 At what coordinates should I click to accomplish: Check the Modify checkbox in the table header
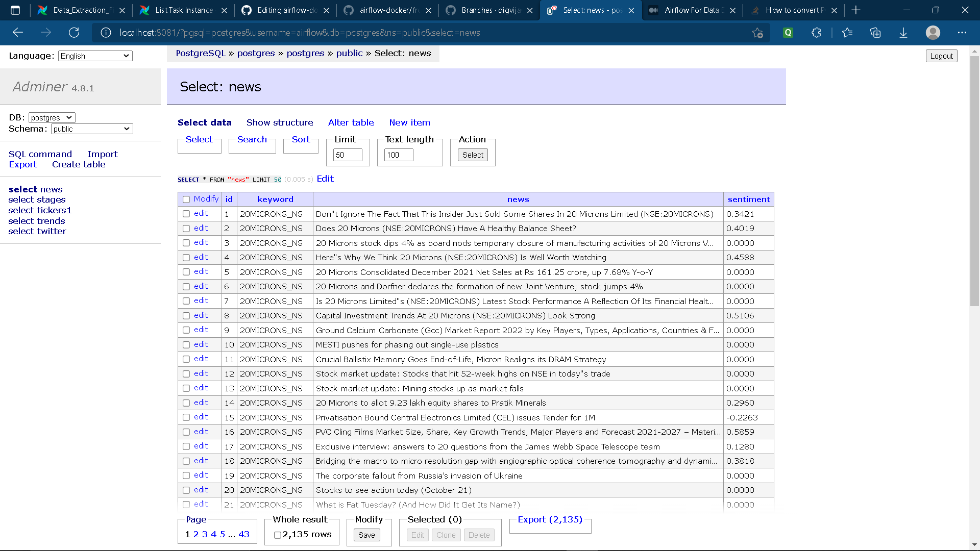click(x=186, y=199)
